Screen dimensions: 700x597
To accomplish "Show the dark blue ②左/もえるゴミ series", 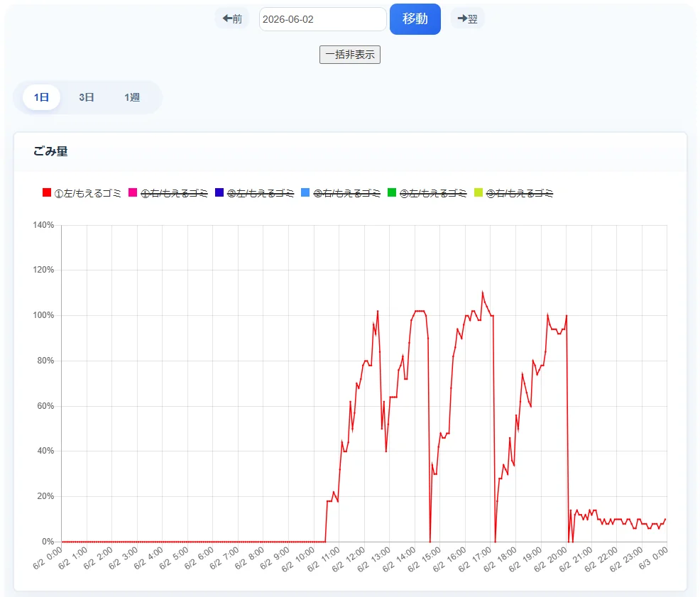I will 219,192.
